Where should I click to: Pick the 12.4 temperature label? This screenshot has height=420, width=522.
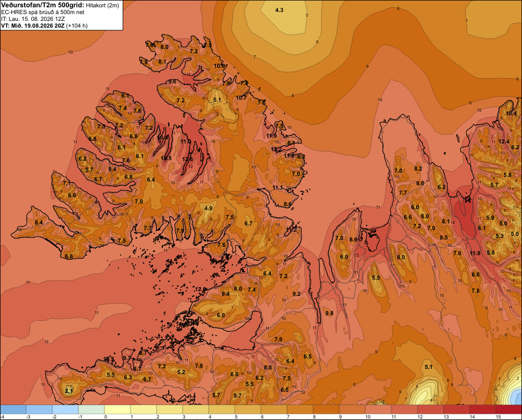click(504, 141)
